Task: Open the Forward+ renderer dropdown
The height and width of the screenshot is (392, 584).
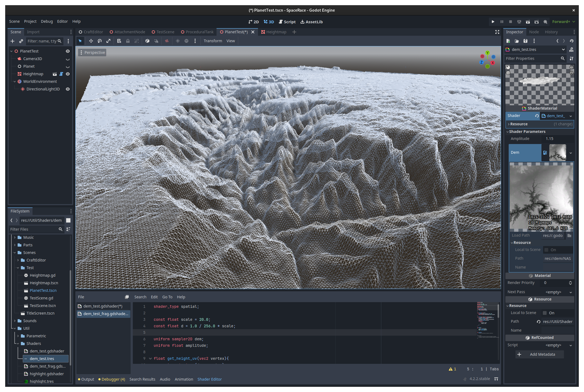Action: pyautogui.click(x=564, y=22)
